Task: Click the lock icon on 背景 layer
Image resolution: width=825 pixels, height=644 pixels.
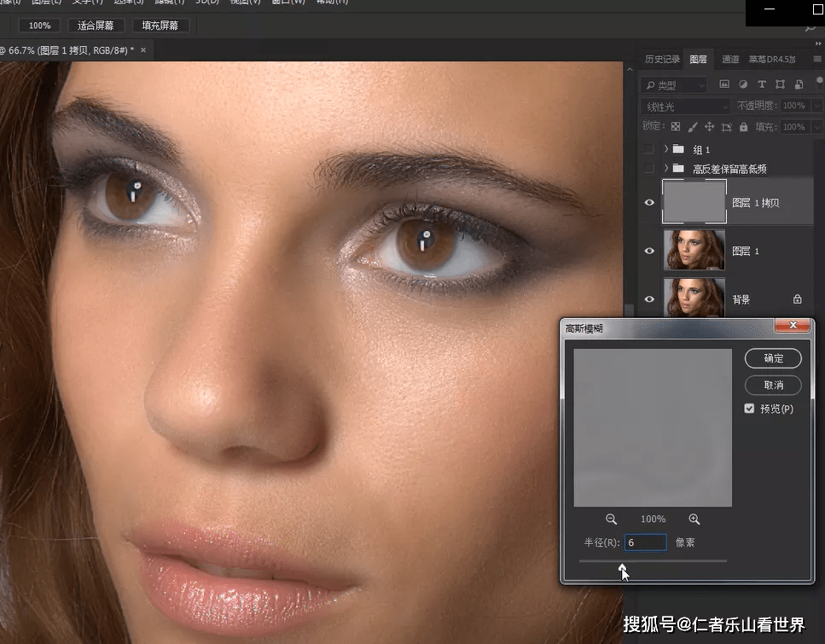Action: coord(798,299)
